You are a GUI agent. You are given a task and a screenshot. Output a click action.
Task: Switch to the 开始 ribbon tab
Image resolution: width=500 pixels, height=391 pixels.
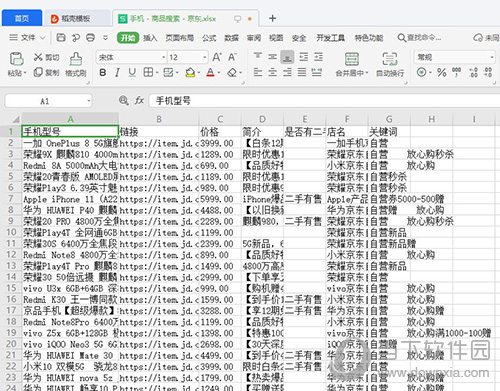(128, 38)
